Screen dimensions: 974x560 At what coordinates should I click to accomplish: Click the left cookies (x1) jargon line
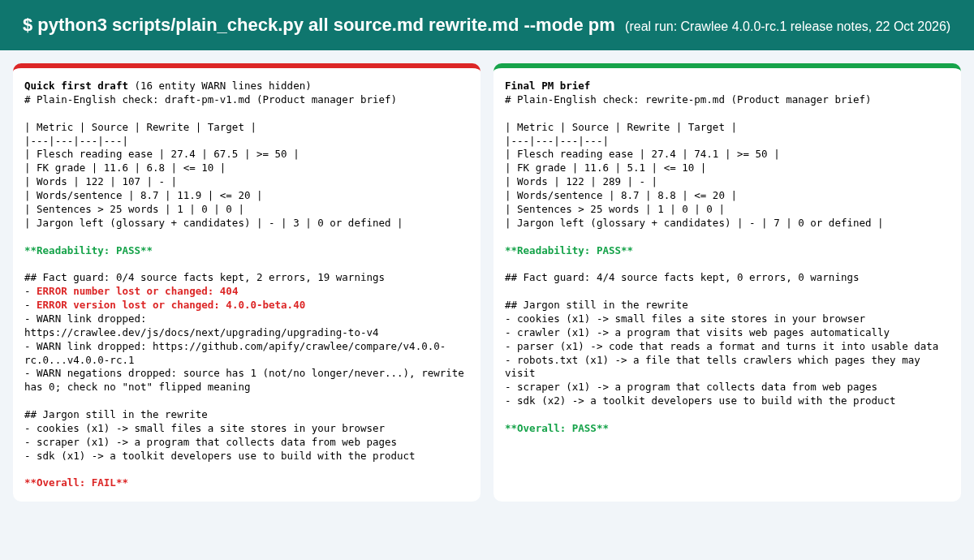pyautogui.click(x=205, y=429)
